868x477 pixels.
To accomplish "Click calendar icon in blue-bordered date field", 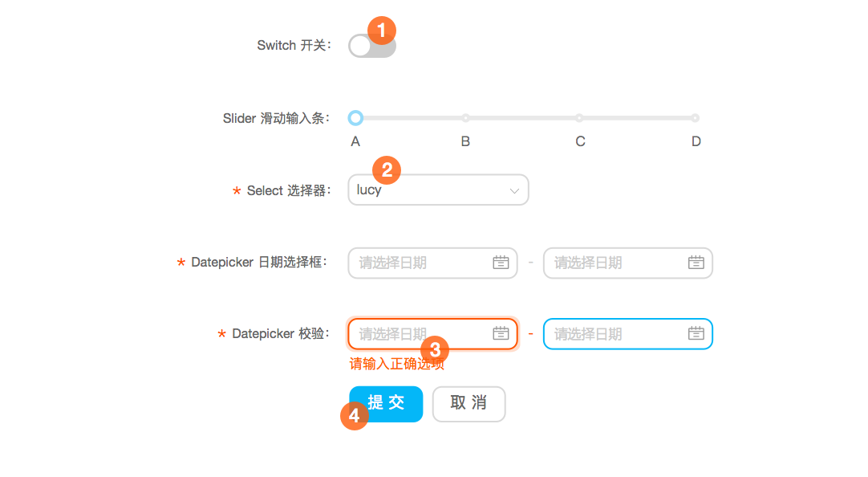I will [696, 333].
